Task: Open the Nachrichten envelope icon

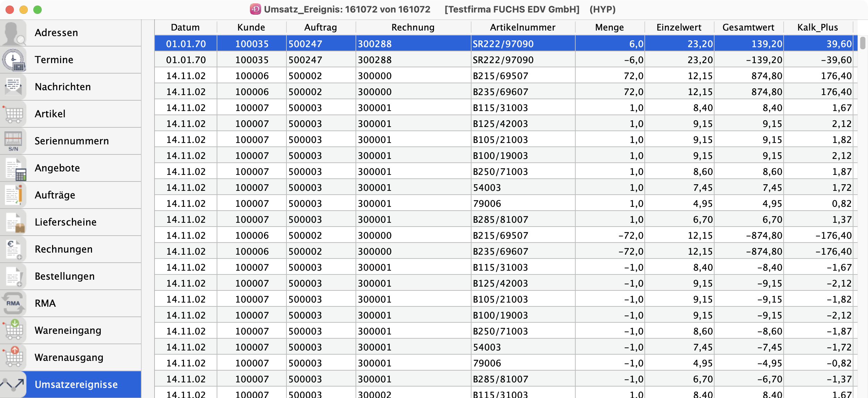Action: 13,87
